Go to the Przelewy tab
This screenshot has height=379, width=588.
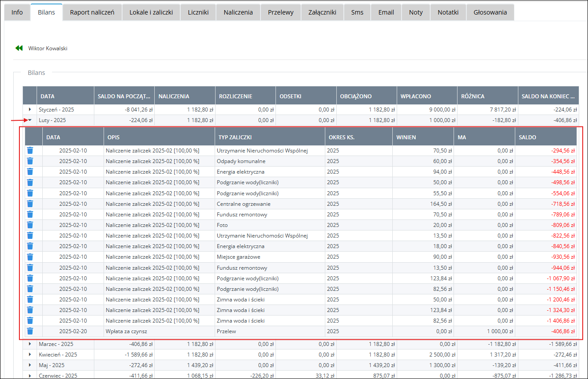point(280,12)
